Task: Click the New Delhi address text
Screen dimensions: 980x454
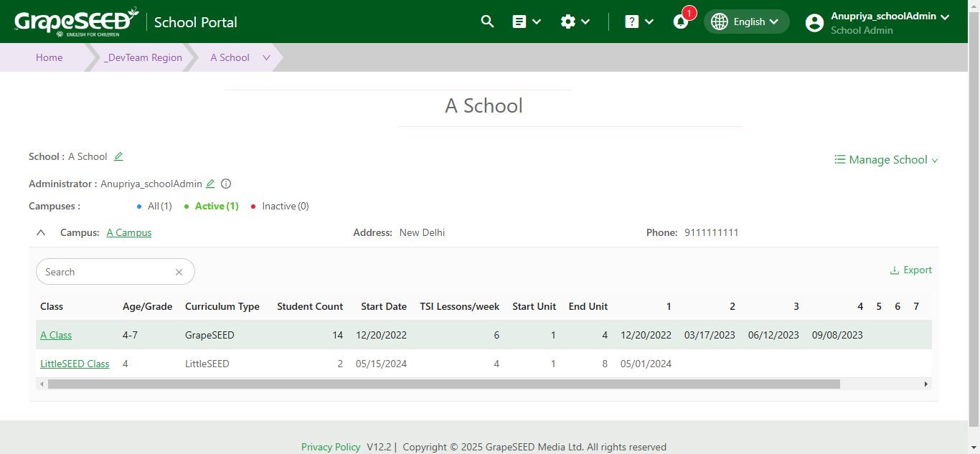Action: (422, 232)
